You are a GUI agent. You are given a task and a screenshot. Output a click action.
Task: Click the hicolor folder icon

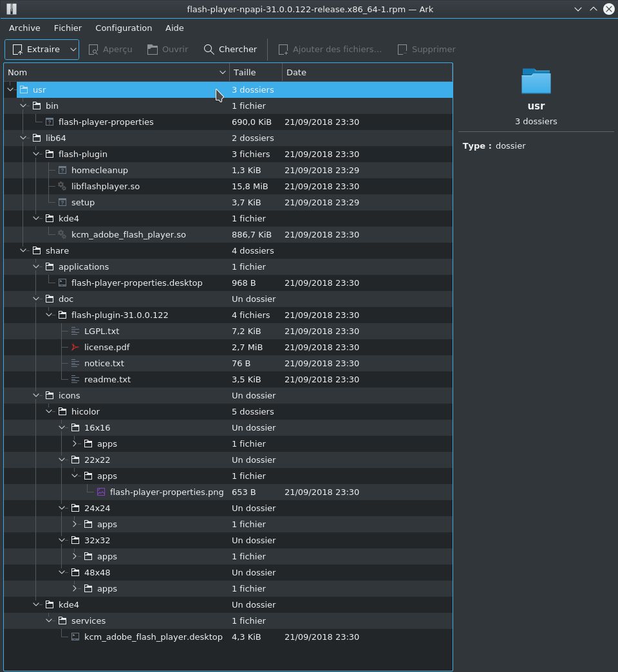click(x=62, y=411)
